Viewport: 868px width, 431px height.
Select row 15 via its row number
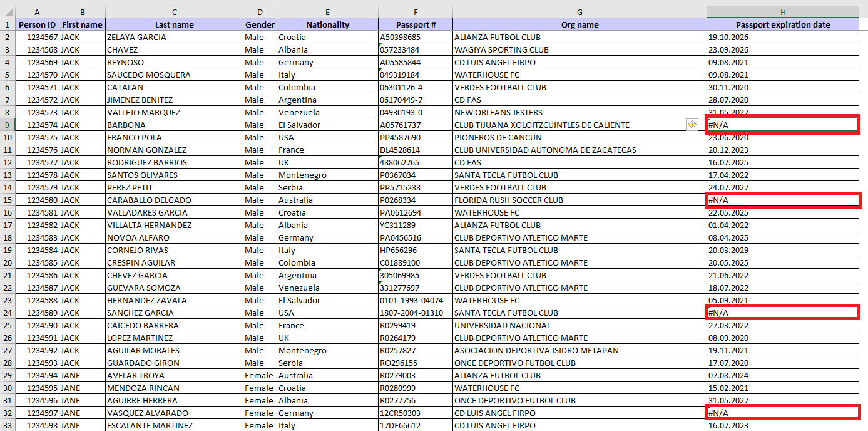click(x=7, y=200)
